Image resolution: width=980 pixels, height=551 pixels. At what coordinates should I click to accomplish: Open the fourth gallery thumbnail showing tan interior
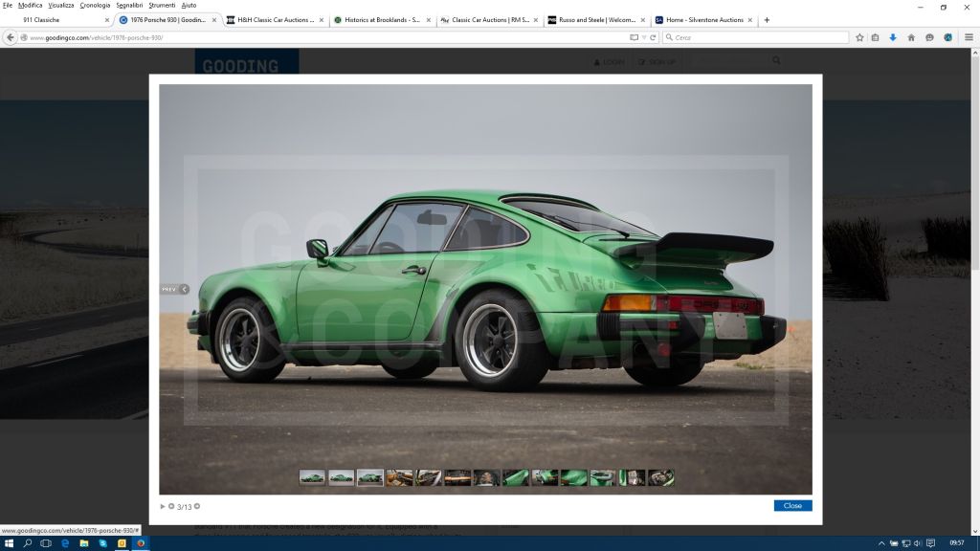pyautogui.click(x=399, y=478)
